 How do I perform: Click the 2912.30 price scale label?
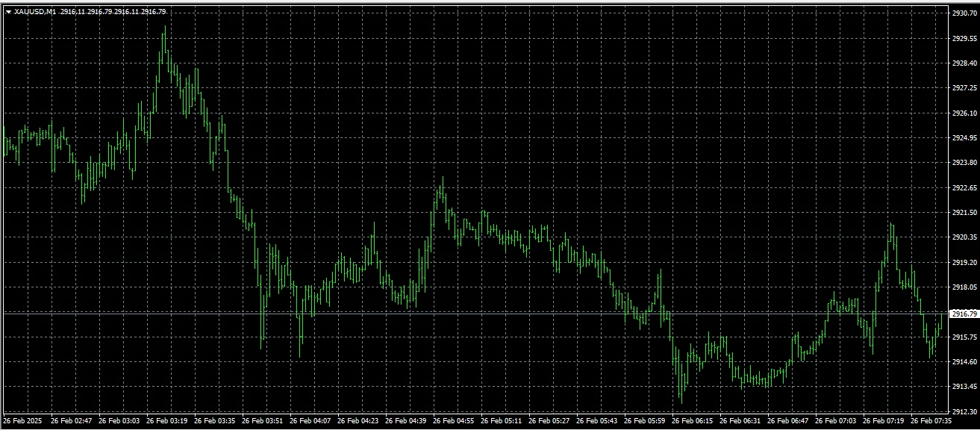[x=965, y=411]
